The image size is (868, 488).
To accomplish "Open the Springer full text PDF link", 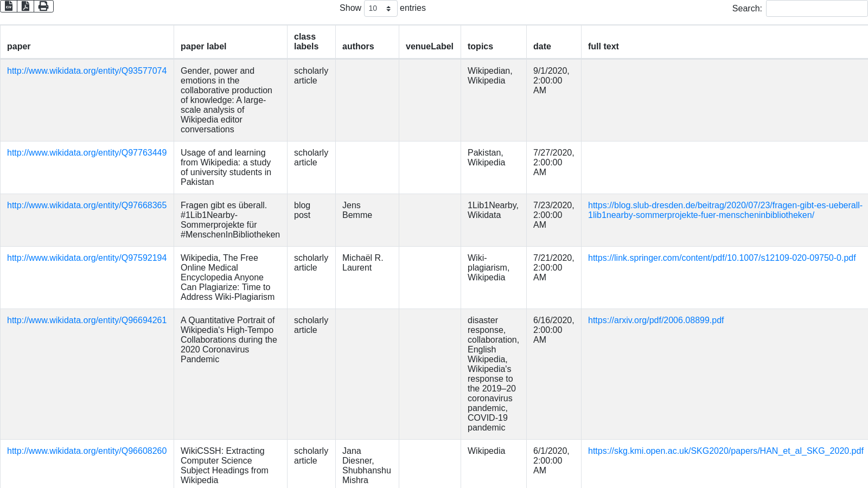I will [x=722, y=258].
